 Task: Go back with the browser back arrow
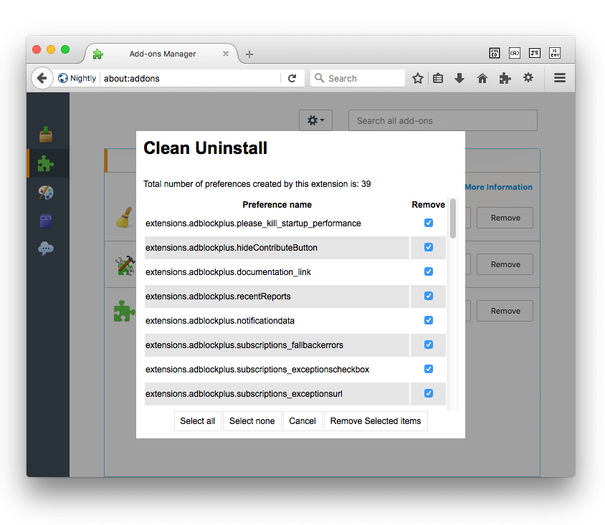pyautogui.click(x=42, y=78)
